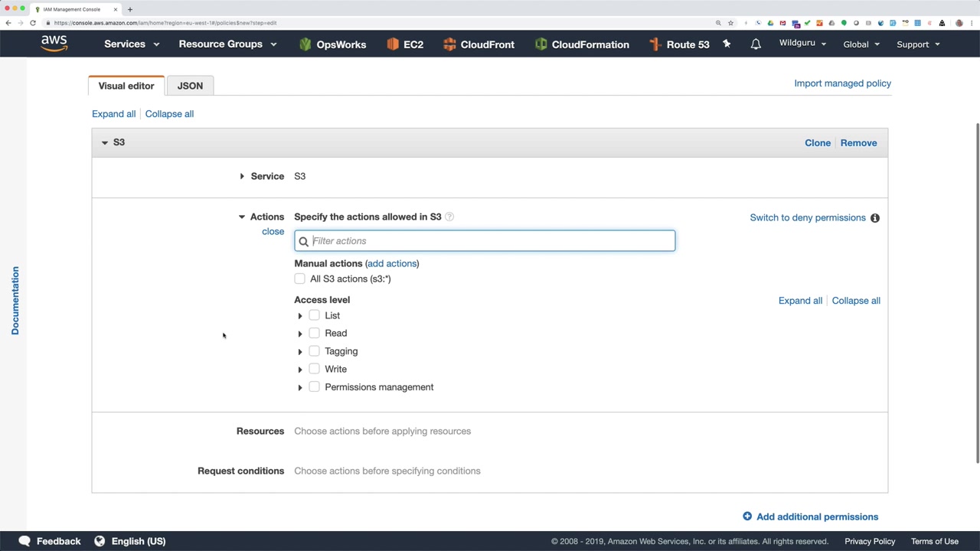
Task: Click the AWS logo home icon
Action: coord(54,44)
